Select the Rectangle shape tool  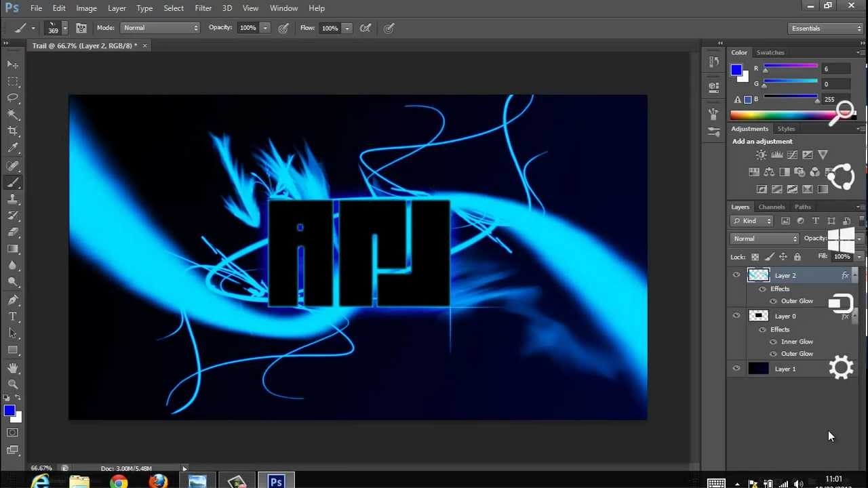(x=13, y=350)
